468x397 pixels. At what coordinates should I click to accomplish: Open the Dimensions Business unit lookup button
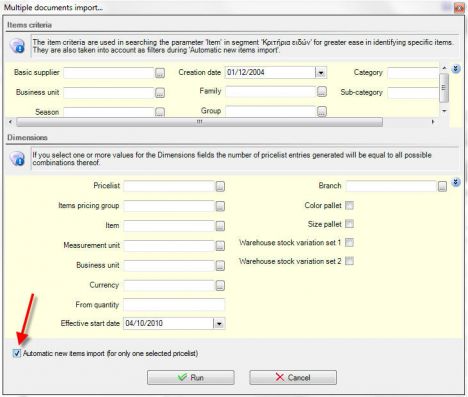pos(220,265)
